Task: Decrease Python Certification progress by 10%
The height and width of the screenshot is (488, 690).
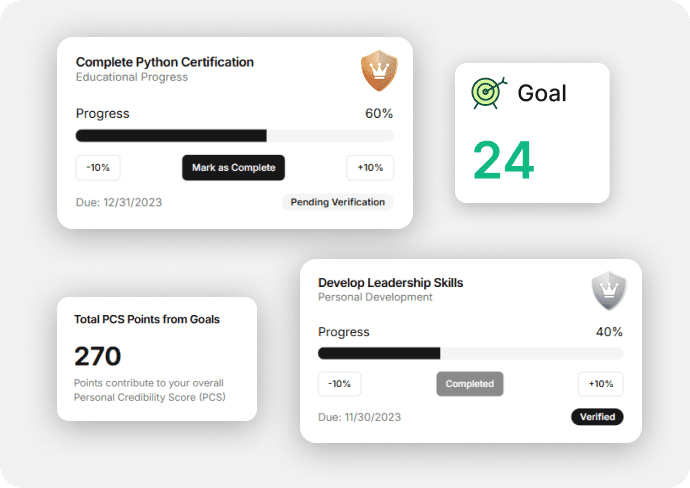Action: [98, 168]
